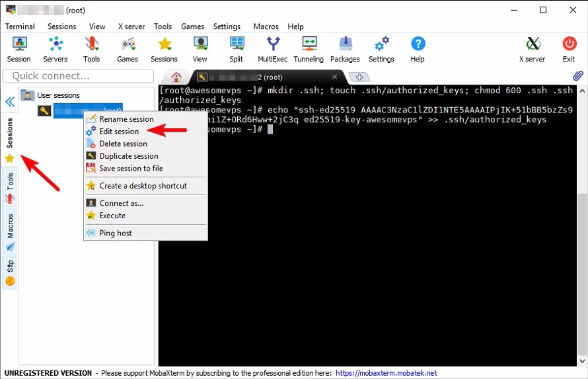Toggle the X server toolbar icon

[x=533, y=49]
